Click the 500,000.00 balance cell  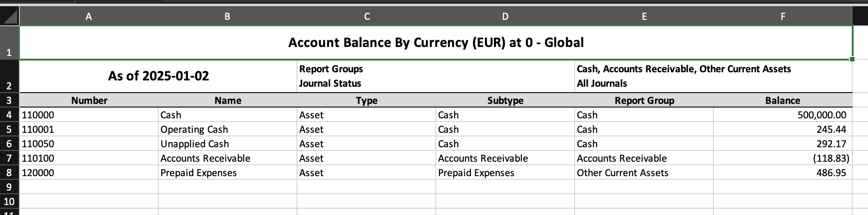coord(783,115)
